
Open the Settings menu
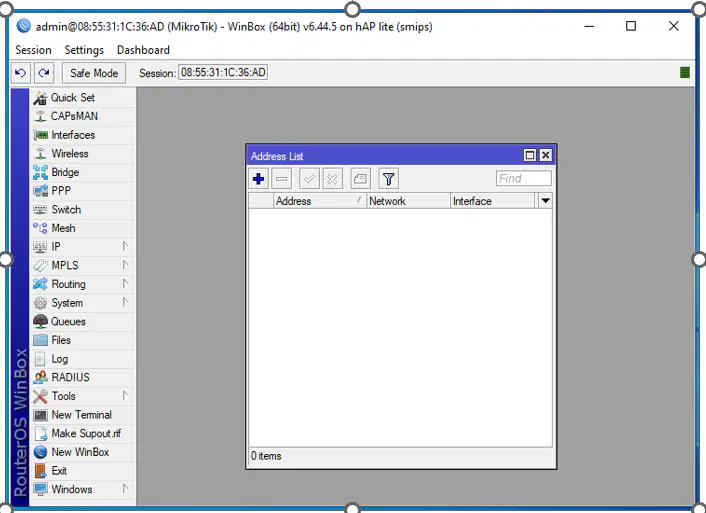[84, 50]
